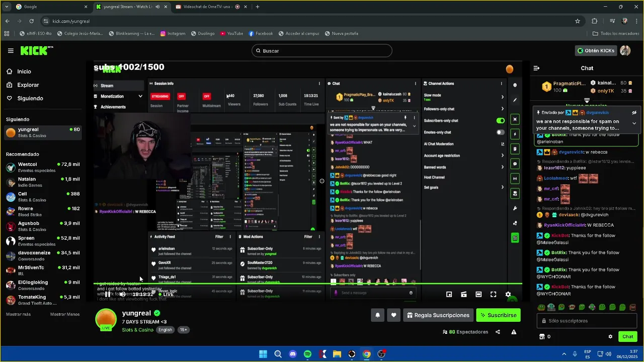Bookmark this page with the star icon
644x362 pixels.
click(x=578, y=21)
